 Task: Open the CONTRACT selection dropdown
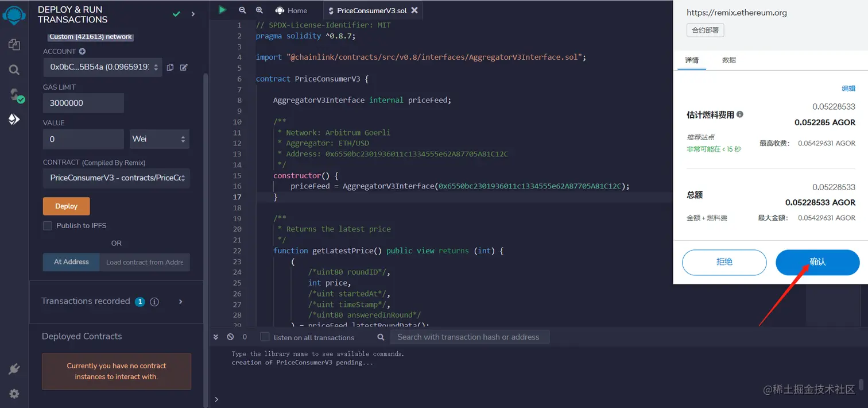tap(117, 178)
